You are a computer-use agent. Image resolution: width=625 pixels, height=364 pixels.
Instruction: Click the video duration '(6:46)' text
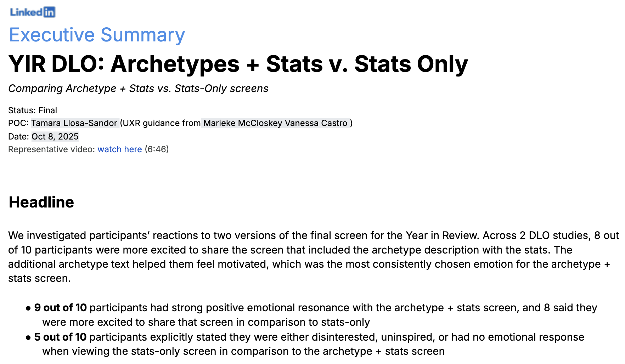[x=157, y=149]
